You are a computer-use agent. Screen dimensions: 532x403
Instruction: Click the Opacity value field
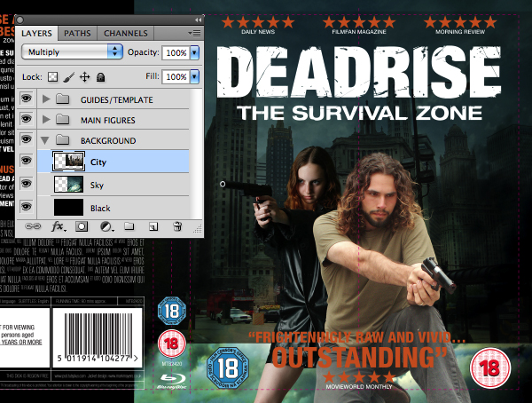(x=176, y=52)
